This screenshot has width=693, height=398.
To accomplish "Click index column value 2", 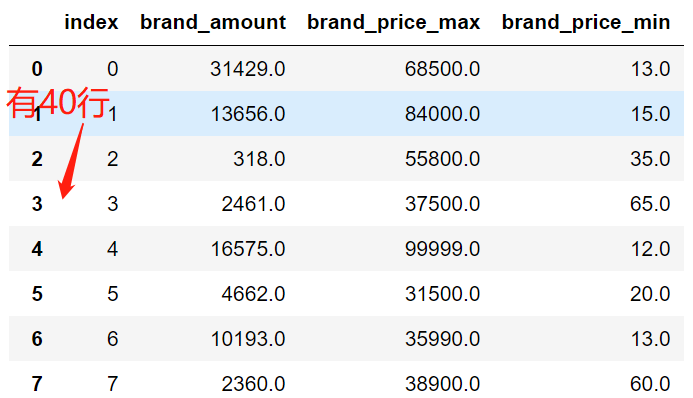I will 113,159.
